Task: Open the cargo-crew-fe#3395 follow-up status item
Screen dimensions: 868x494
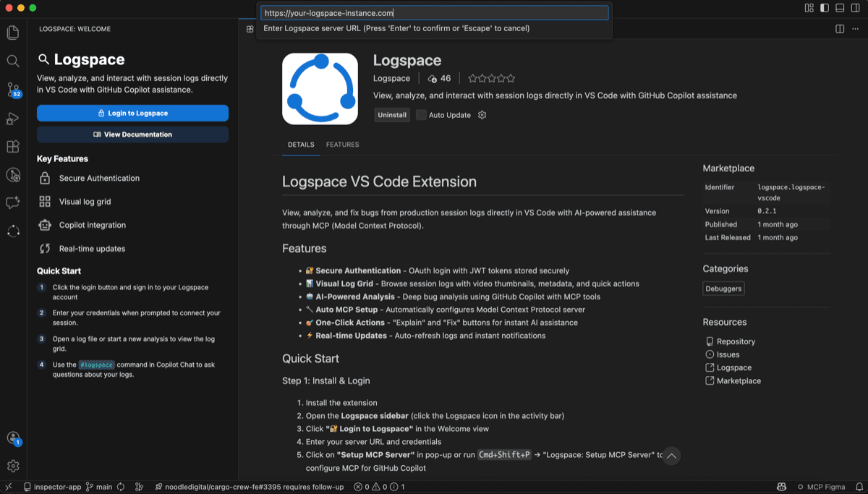Action: tap(250, 487)
